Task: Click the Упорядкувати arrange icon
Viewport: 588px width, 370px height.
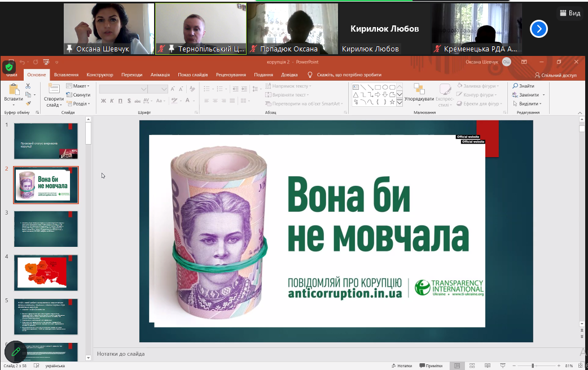Action: 419,89
